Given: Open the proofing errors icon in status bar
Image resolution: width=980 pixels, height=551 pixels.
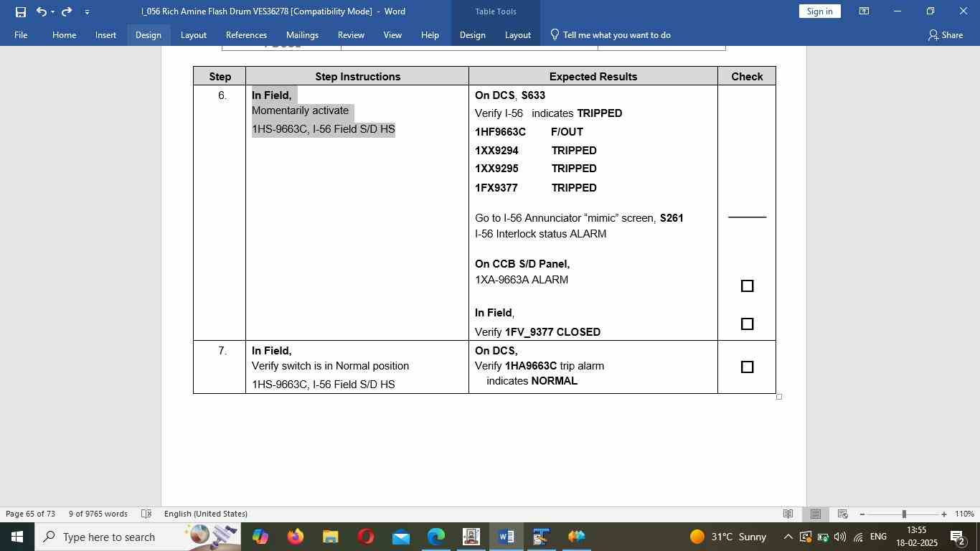Looking at the screenshot, I should (x=146, y=514).
